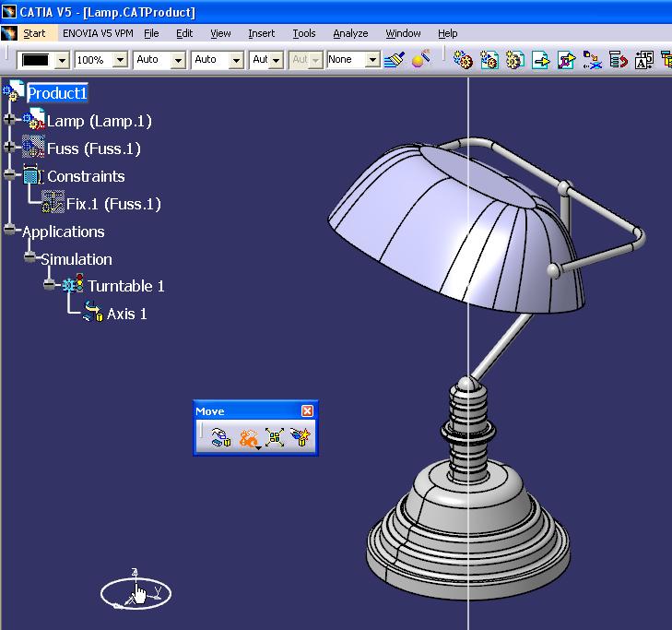Click the Graphic Properties Wizard icon
The height and width of the screenshot is (630, 672).
[421, 59]
